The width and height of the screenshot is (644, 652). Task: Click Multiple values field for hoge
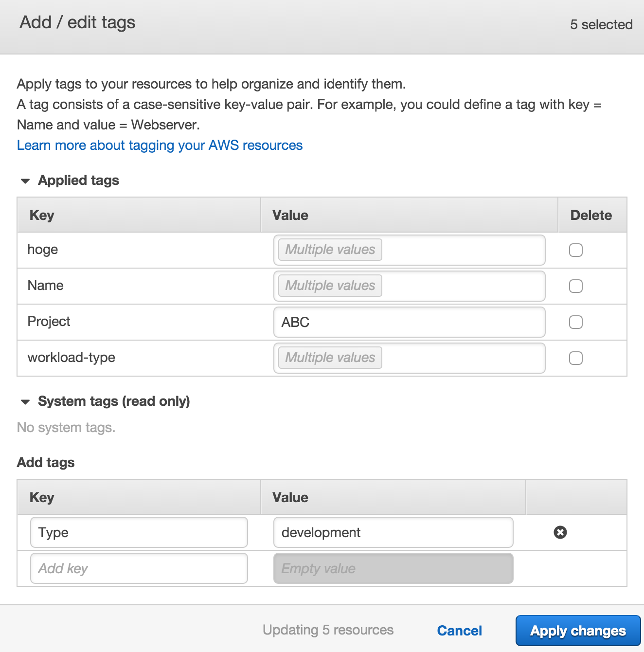point(410,250)
